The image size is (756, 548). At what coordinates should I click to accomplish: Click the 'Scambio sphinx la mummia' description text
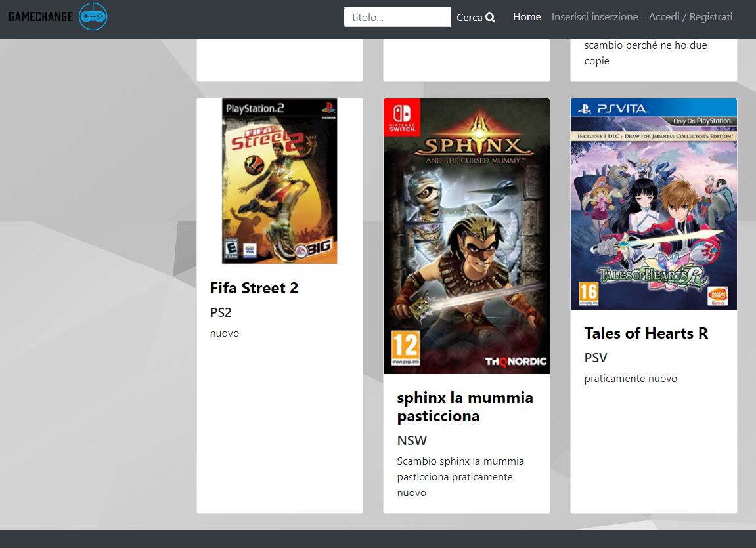coord(460,476)
